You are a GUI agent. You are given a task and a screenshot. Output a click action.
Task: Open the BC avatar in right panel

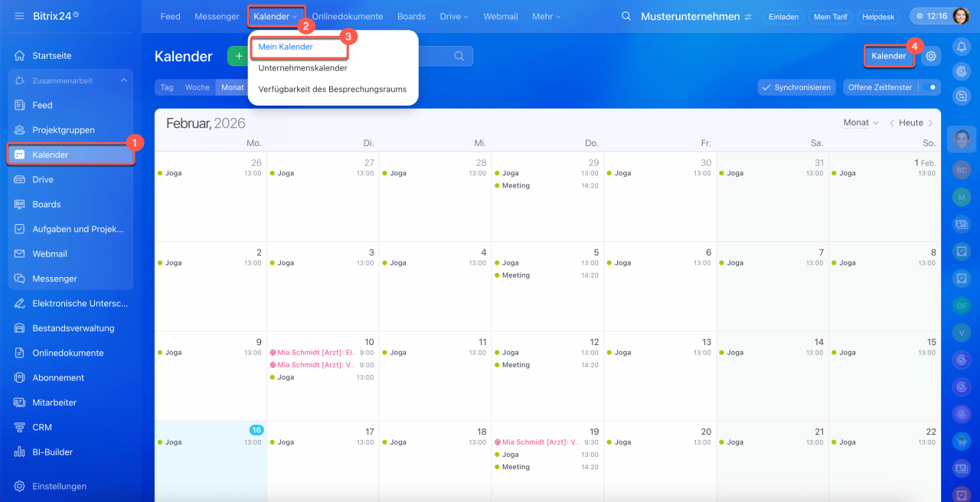[x=962, y=169]
